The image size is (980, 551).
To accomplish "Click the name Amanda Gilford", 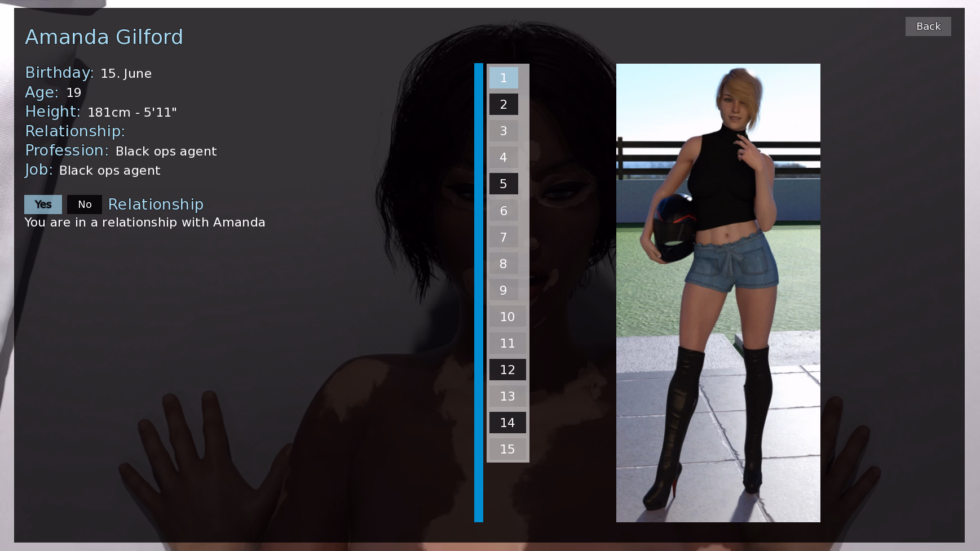I will (104, 37).
